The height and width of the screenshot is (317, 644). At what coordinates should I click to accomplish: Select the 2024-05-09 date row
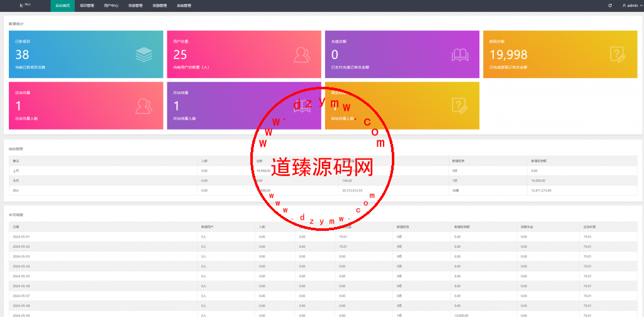(323, 314)
